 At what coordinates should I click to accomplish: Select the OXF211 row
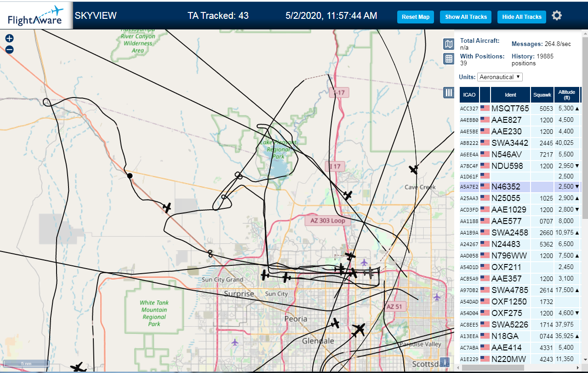tap(520, 267)
